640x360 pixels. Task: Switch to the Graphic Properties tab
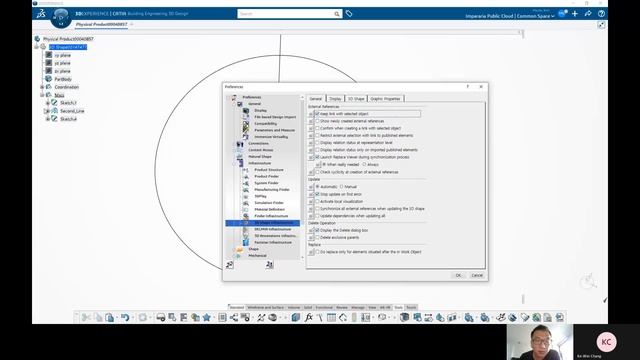(x=386, y=99)
